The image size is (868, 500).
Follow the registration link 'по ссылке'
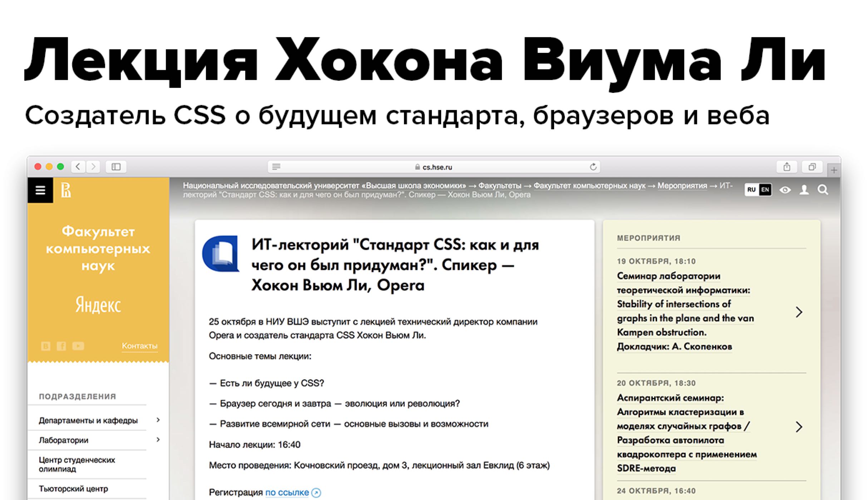pyautogui.click(x=287, y=492)
